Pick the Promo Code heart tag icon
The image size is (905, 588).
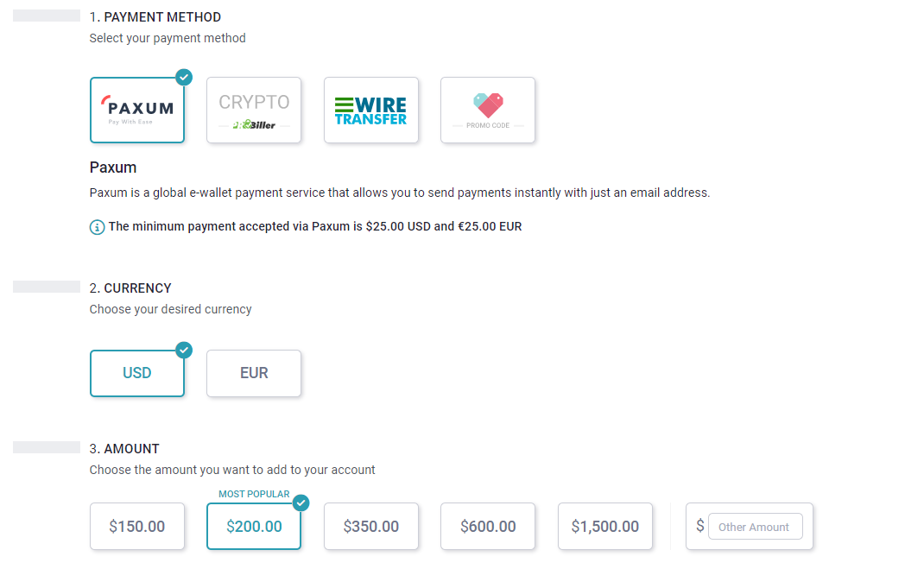(x=488, y=105)
